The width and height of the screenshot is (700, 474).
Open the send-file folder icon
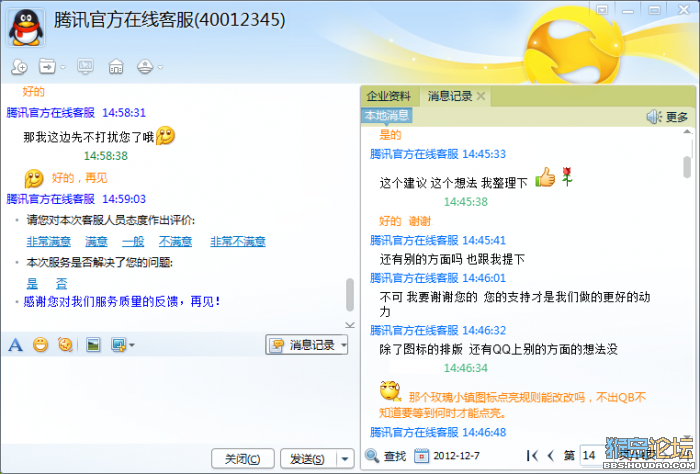[47, 67]
